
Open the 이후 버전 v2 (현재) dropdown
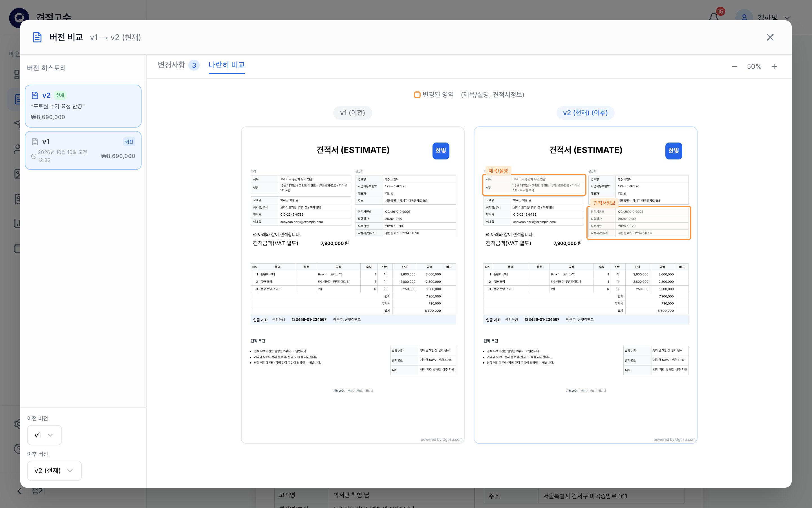click(54, 470)
